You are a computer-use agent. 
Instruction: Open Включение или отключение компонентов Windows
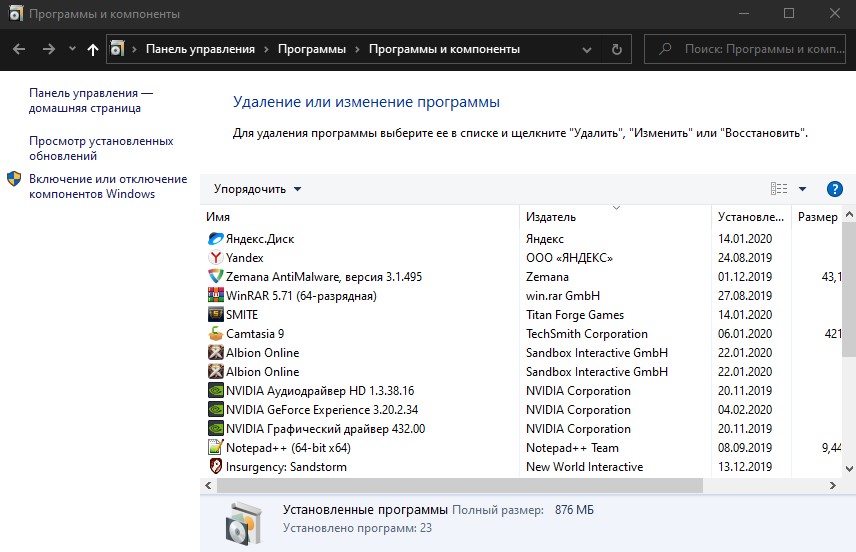tap(108, 186)
